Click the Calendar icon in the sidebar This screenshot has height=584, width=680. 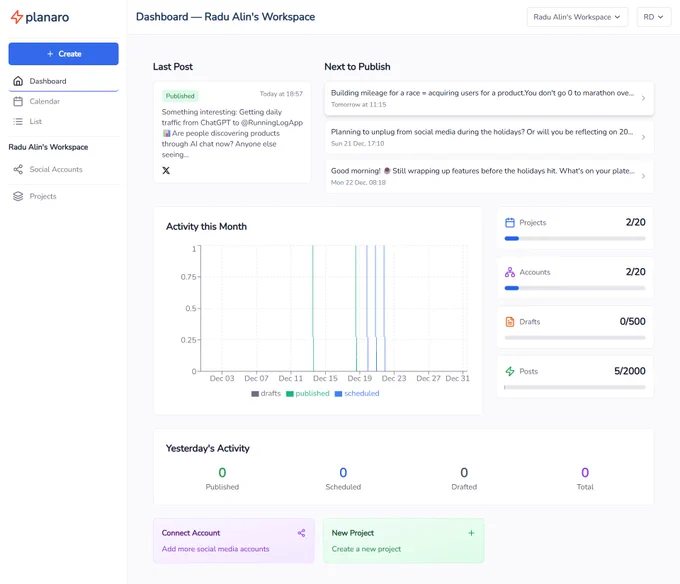[x=18, y=101]
